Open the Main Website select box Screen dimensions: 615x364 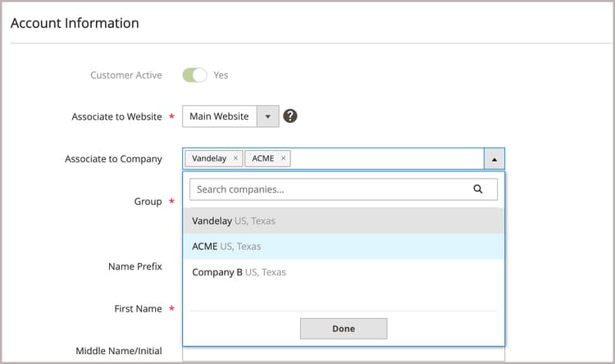pos(220,116)
